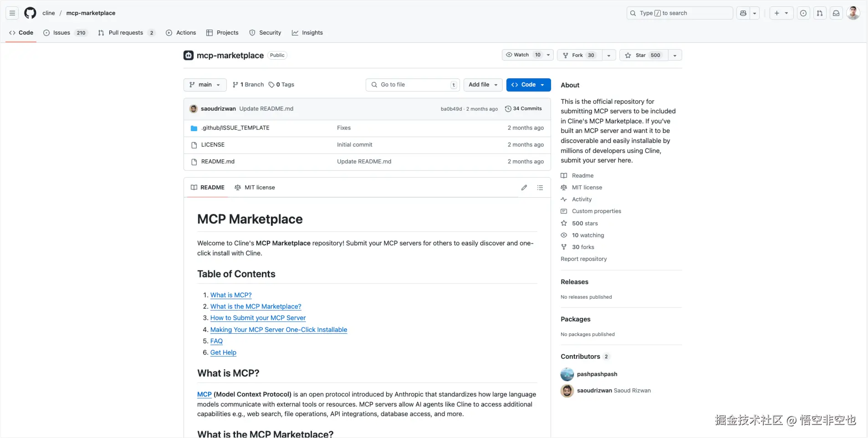Screen dimensions: 868x438
Task: Switch to the Issues tab
Action: click(x=61, y=33)
